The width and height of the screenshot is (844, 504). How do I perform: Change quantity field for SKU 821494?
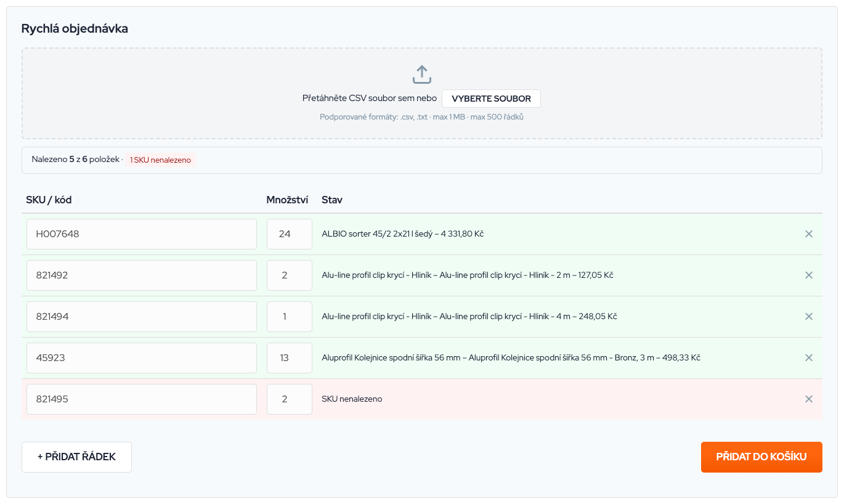tap(289, 317)
